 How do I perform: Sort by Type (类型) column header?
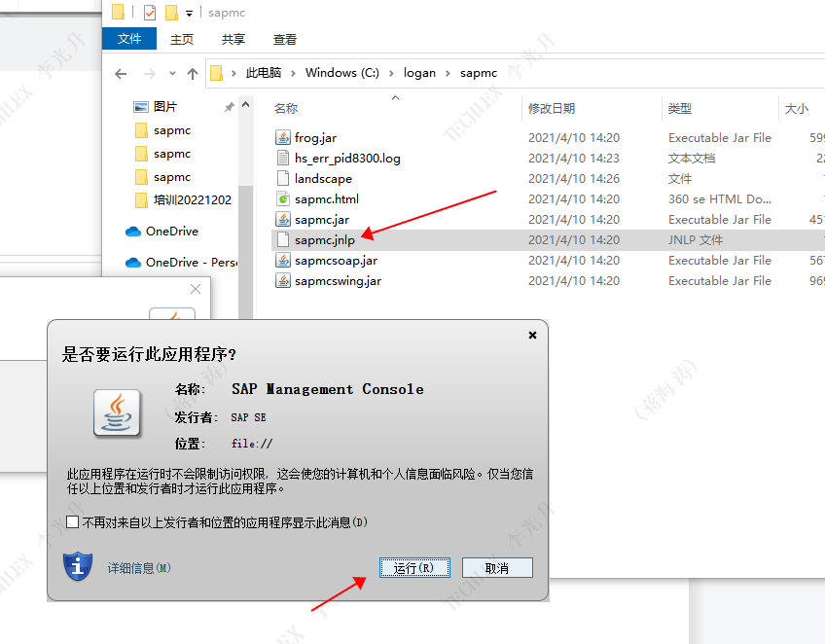(680, 108)
